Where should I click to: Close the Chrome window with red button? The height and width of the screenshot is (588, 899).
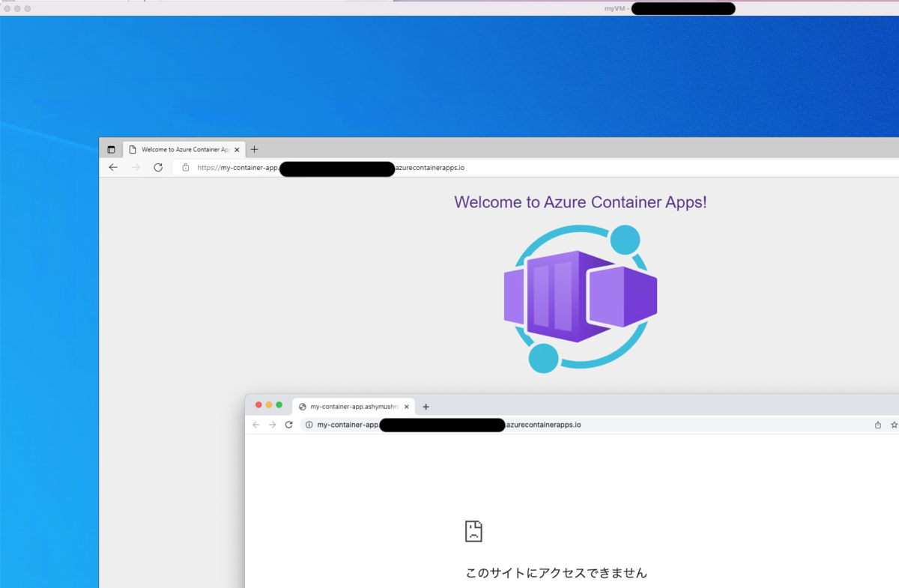[258, 405]
